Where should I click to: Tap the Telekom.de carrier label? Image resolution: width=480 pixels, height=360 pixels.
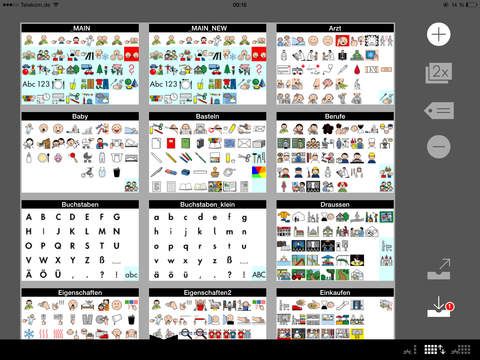34,5
